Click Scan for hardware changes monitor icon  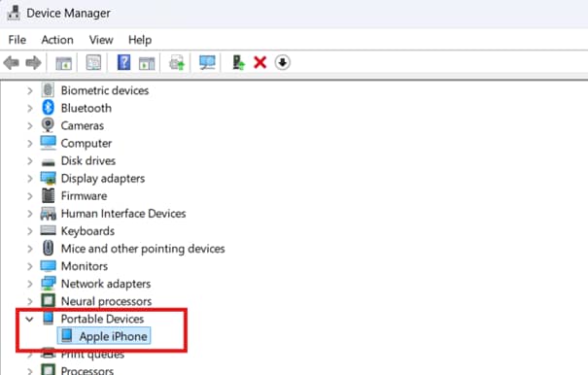click(x=207, y=62)
